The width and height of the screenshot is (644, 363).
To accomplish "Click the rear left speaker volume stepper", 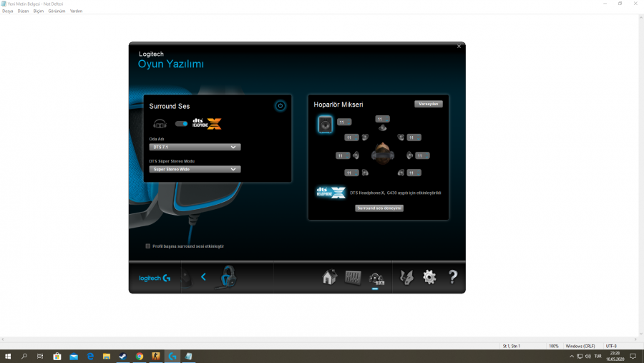I will tap(351, 173).
